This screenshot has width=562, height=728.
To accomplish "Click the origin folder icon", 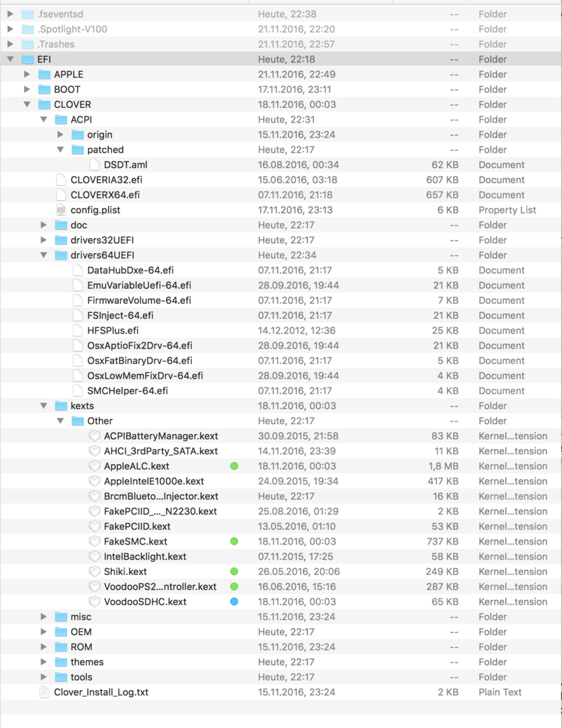I will [78, 135].
